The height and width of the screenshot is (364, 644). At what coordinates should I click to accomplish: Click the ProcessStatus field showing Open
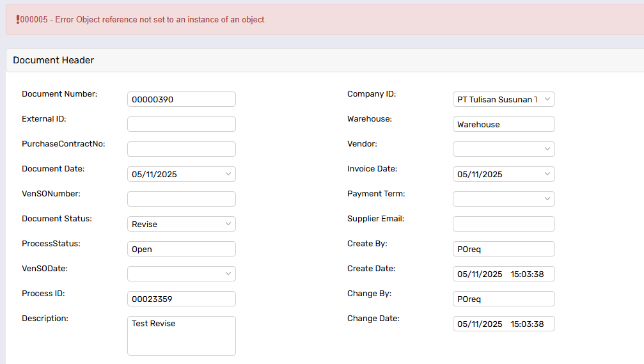[182, 249]
